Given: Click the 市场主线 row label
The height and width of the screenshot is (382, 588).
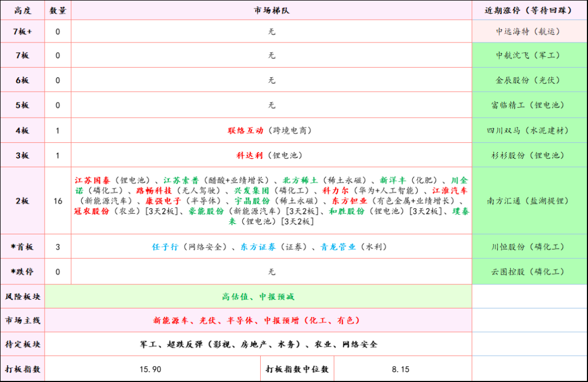Looking at the screenshot, I should coord(22,320).
